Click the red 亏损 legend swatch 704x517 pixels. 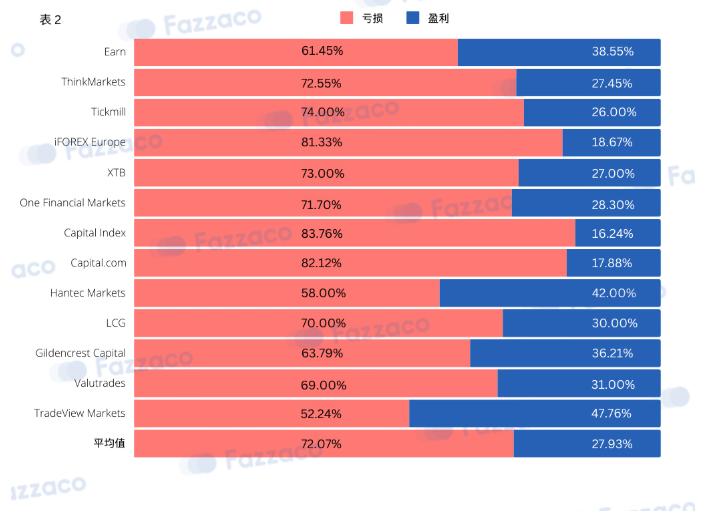[347, 18]
